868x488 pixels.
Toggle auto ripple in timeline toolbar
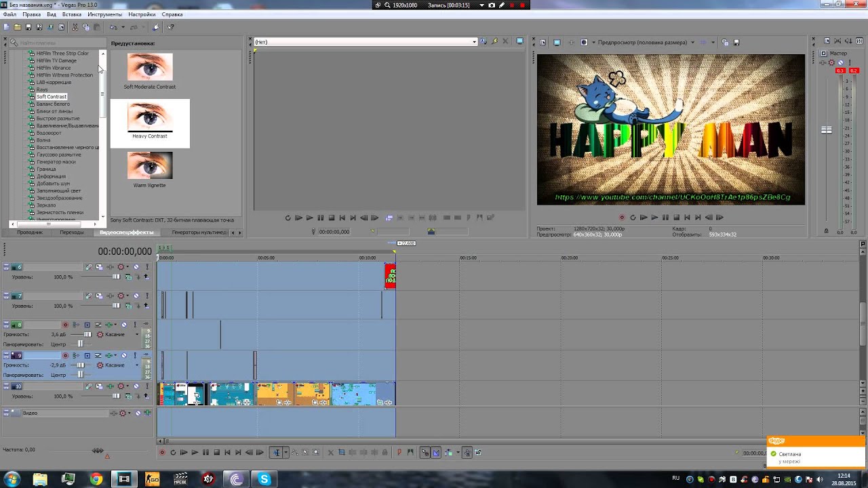pos(449,452)
